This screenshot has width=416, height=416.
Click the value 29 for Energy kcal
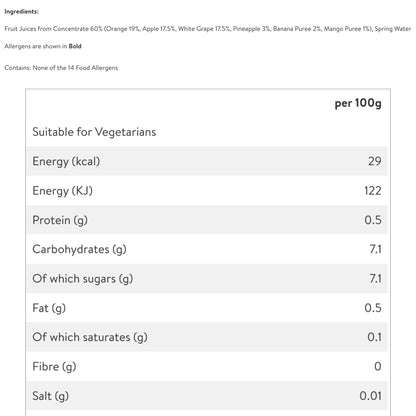tap(375, 161)
